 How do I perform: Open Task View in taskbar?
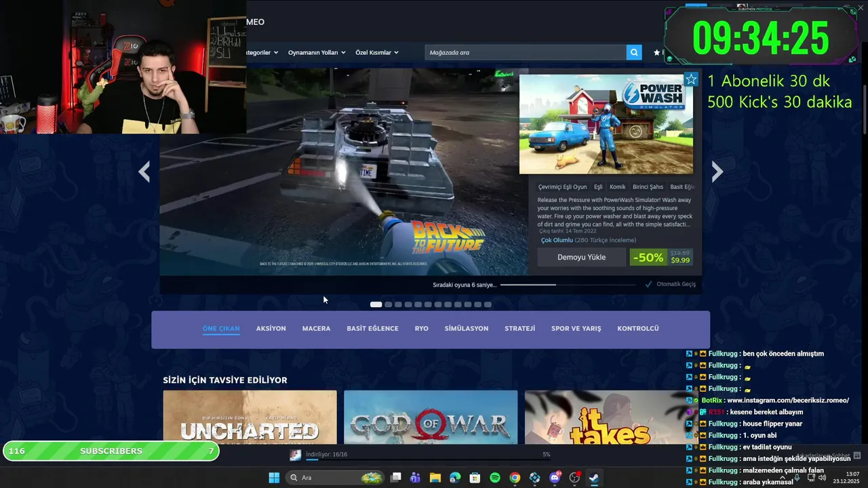[396, 478]
